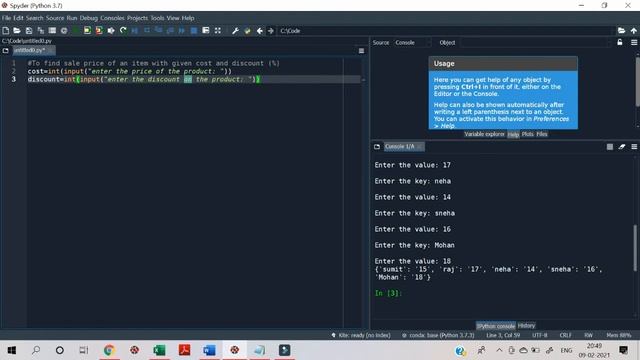Run cell and advance toolbar icon
The image size is (640, 360).
[99, 31]
